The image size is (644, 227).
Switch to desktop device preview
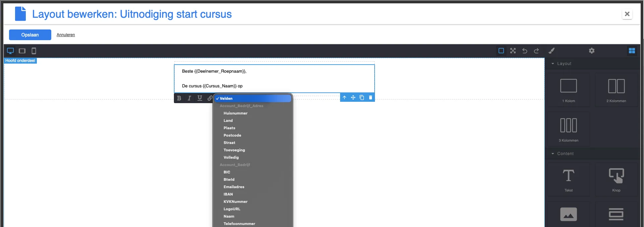tap(10, 51)
